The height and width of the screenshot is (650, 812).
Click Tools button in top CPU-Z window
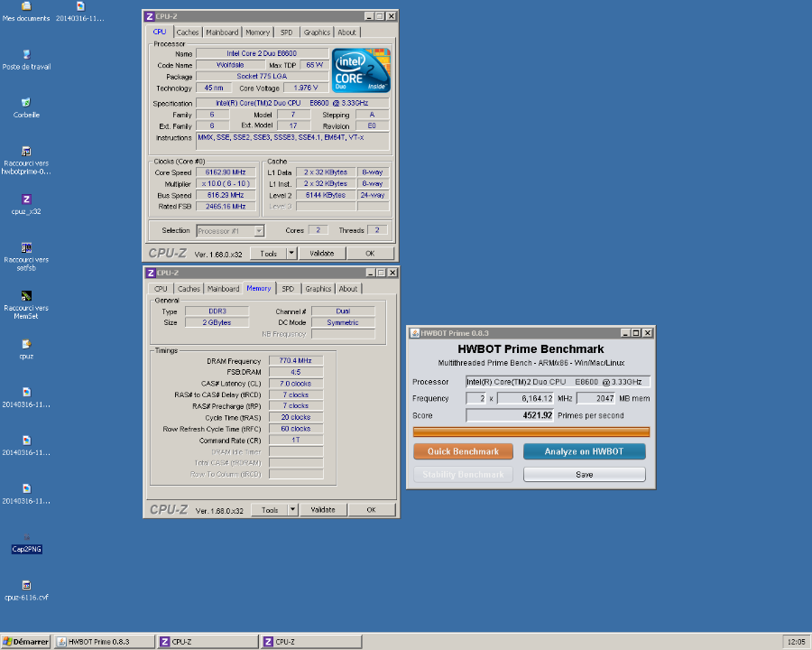[x=268, y=254]
